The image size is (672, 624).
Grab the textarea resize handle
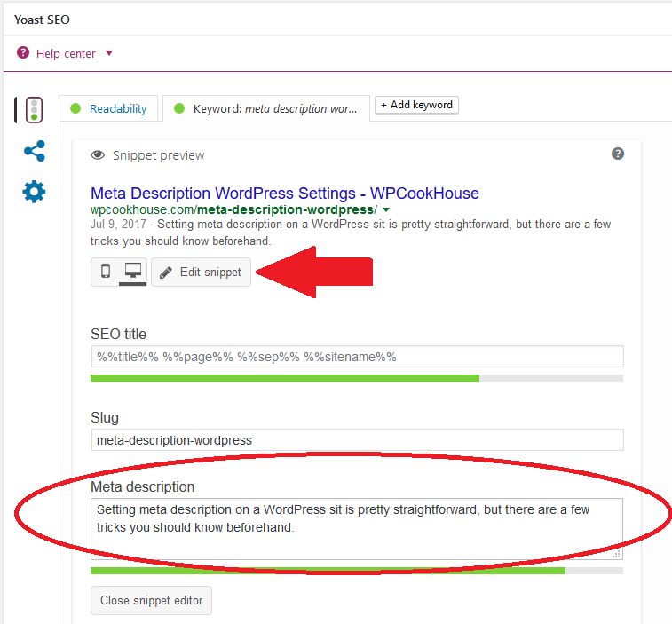point(617,554)
